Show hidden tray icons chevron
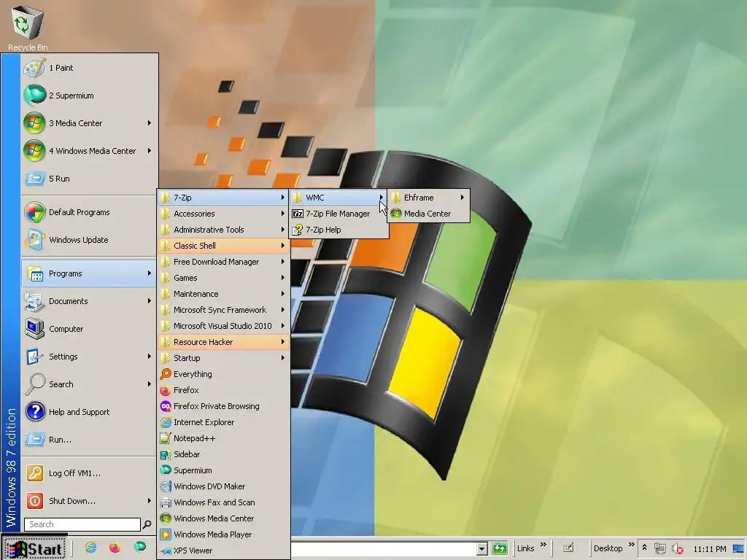Viewport: 747px width, 560px height. tap(644, 548)
